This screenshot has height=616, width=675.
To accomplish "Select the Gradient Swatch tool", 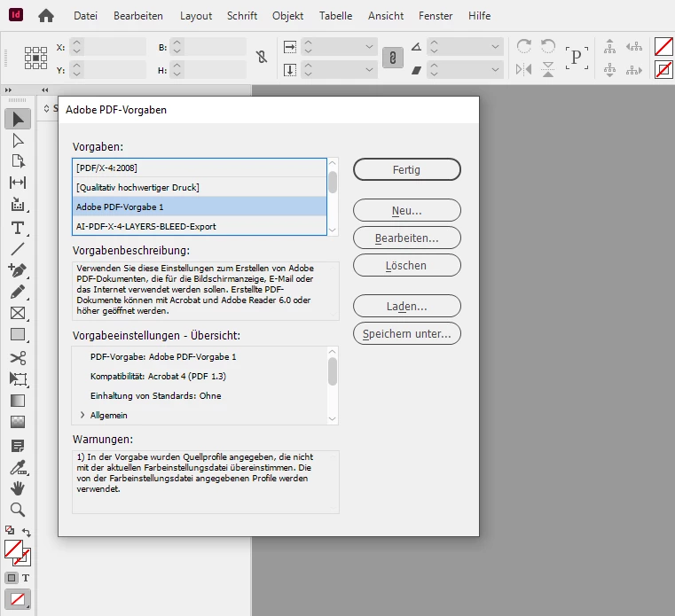I will tap(18, 401).
